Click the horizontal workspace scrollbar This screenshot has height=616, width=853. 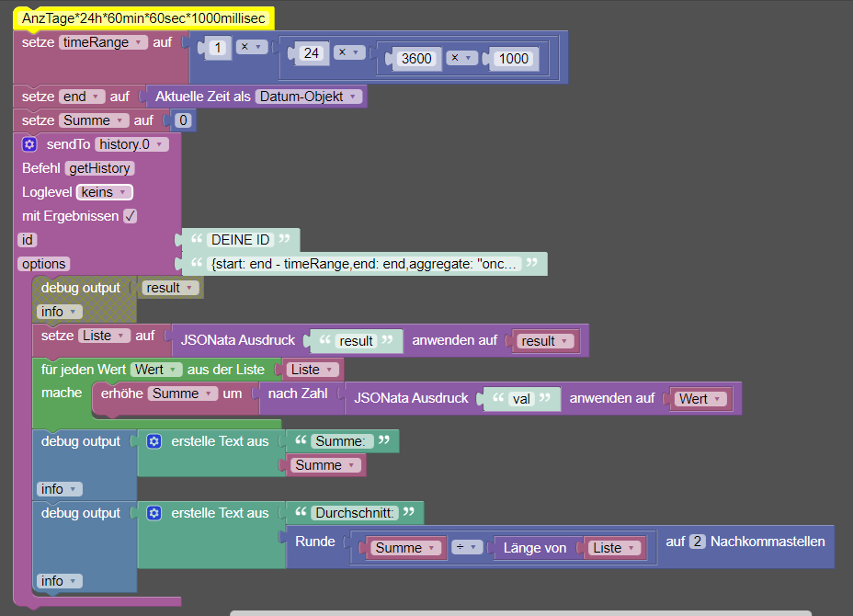tap(520, 613)
